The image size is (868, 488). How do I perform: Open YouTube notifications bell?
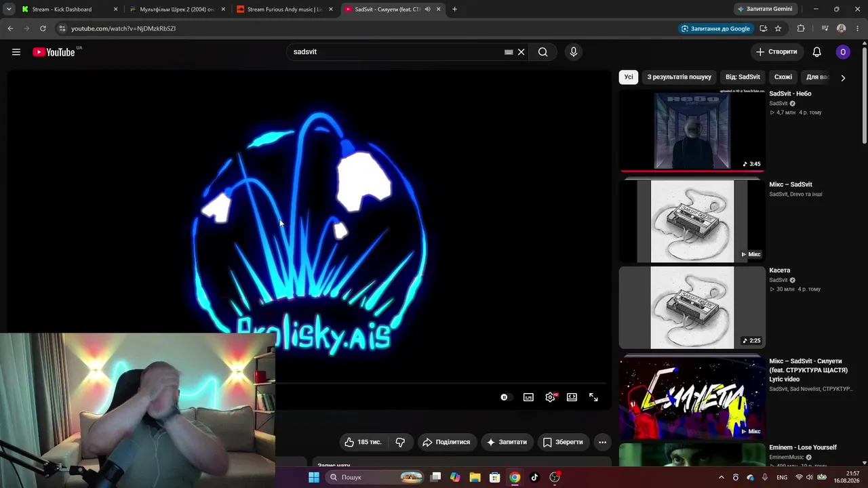[817, 52]
